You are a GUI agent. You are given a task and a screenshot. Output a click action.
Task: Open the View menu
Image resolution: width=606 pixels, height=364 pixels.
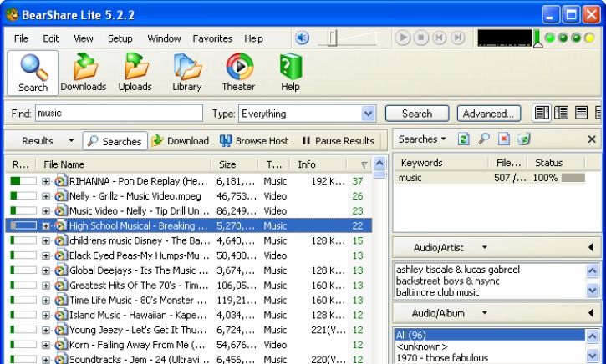pos(84,38)
